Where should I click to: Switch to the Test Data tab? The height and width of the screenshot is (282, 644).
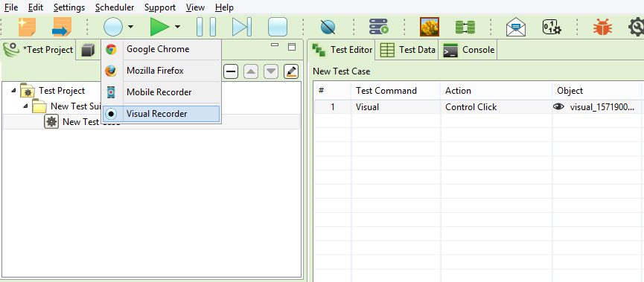[x=407, y=50]
